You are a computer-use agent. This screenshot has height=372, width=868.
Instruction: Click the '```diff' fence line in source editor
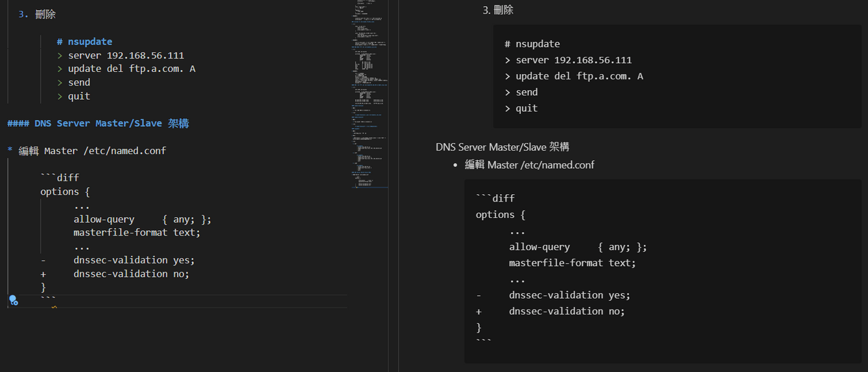(60, 178)
